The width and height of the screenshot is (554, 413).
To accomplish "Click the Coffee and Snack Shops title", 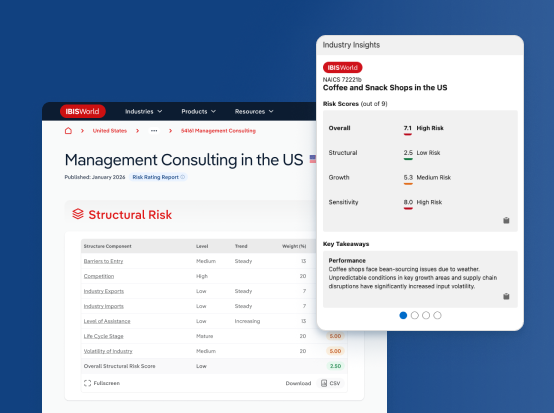I will tap(385, 88).
